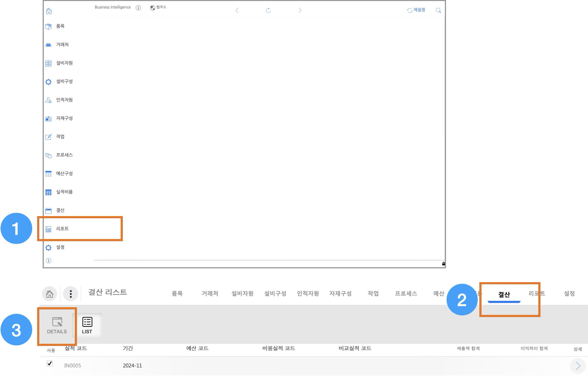588x376 pixels.
Task: Click the search magnifier icon
Action: pyautogui.click(x=438, y=10)
